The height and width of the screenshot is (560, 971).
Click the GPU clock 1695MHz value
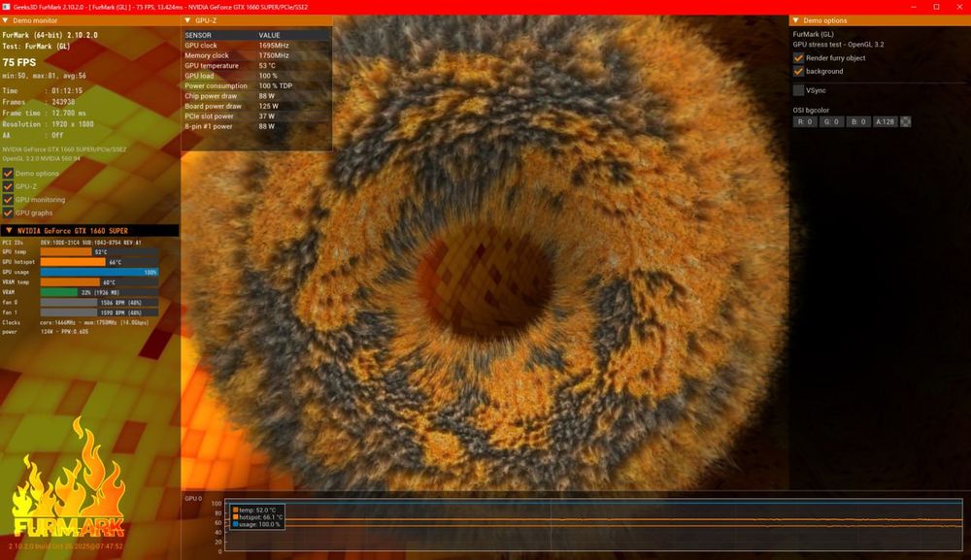pyautogui.click(x=274, y=46)
